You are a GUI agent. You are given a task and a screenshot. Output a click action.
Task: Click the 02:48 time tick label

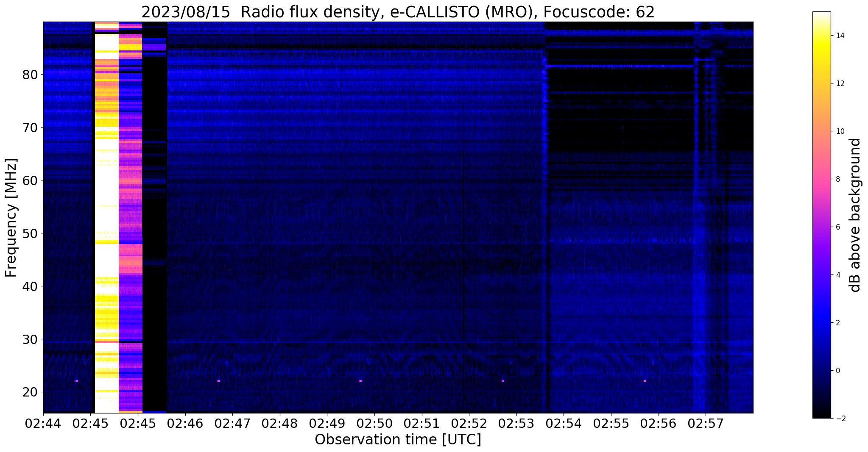tap(279, 423)
